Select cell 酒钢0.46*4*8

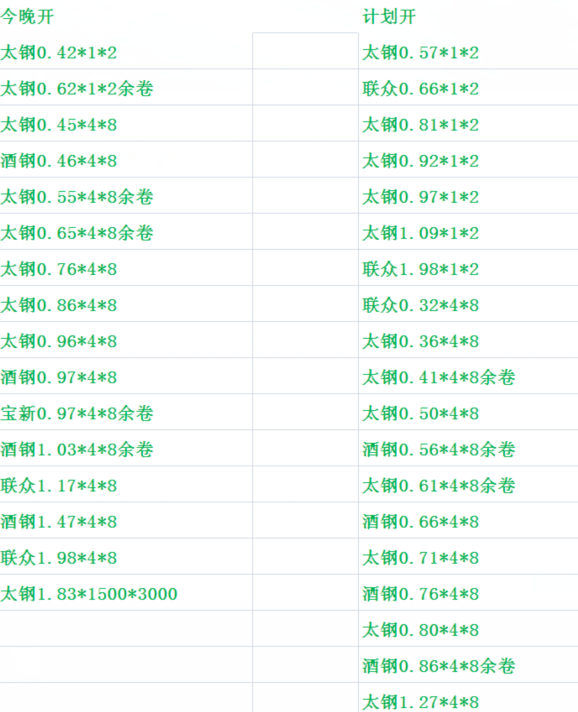point(126,159)
